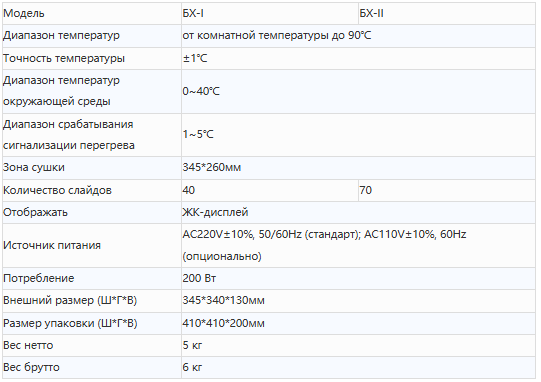Viewport: 541px width, 382px height.
Task: Click the 'Количество слайдов' label
Action: (57, 190)
